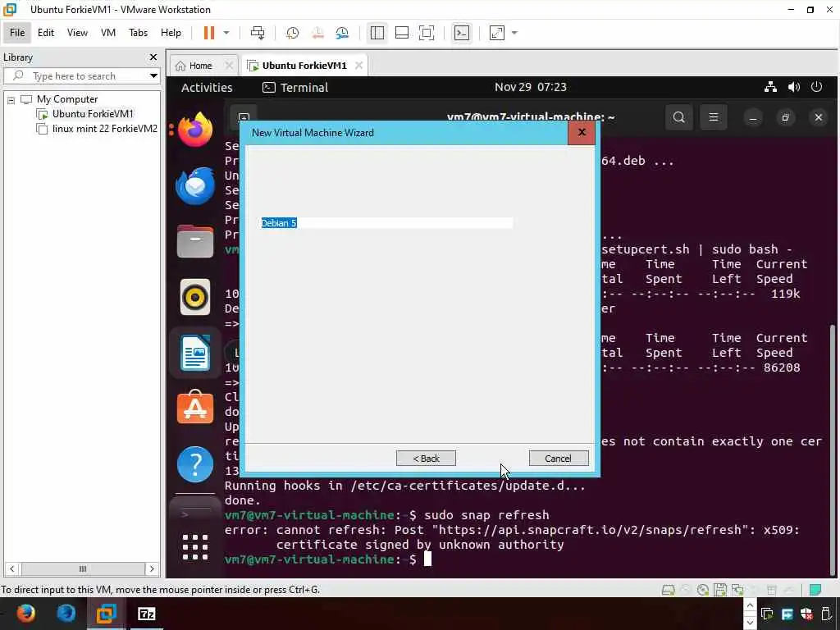This screenshot has height=630, width=840.
Task: Open the terminal hamburger menu
Action: coord(714,117)
